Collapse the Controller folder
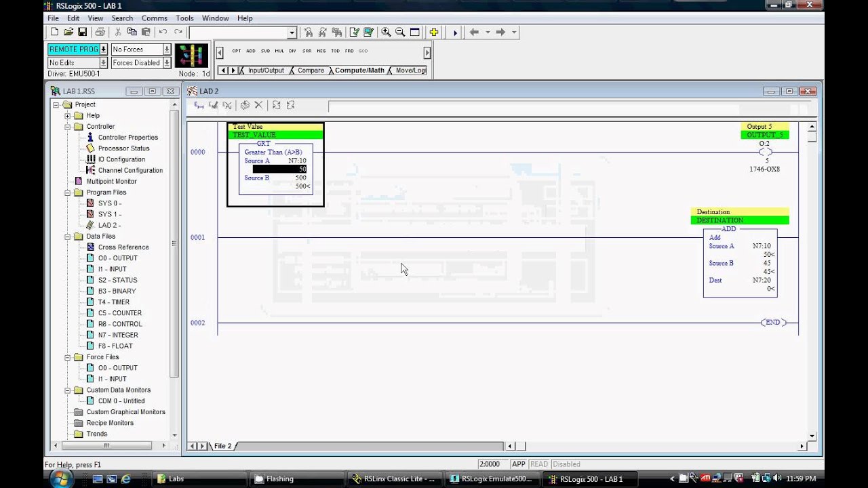This screenshot has width=868, height=488. point(68,127)
